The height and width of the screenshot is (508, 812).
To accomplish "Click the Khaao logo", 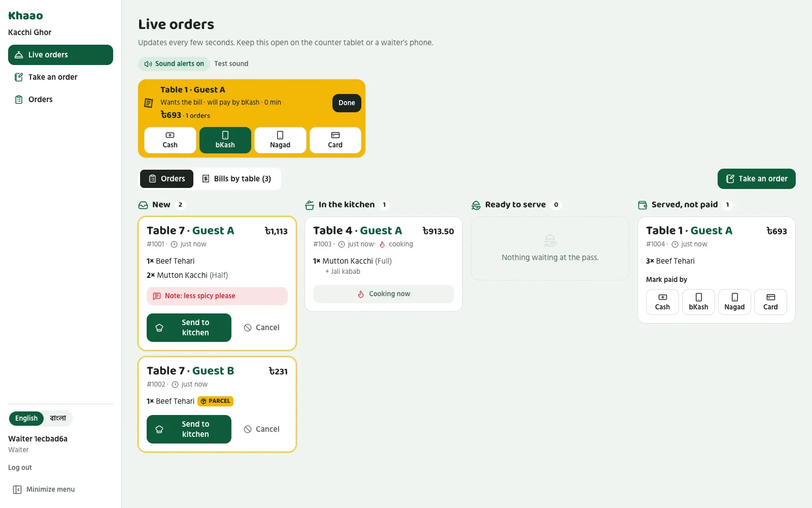I will (x=25, y=16).
